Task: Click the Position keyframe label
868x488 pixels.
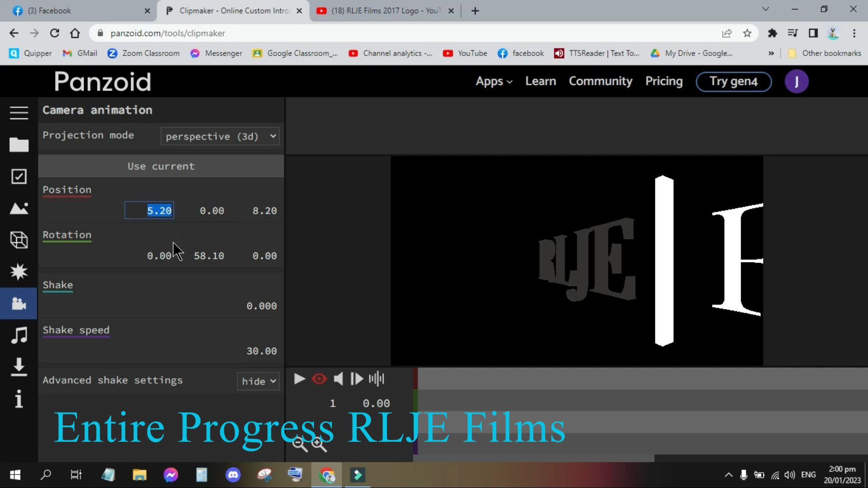Action: pos(67,190)
